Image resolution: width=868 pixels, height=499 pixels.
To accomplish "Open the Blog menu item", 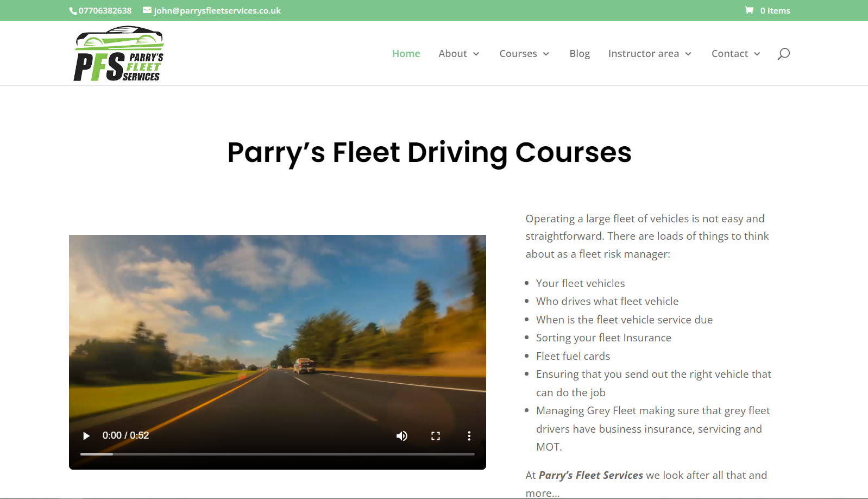I will (580, 54).
